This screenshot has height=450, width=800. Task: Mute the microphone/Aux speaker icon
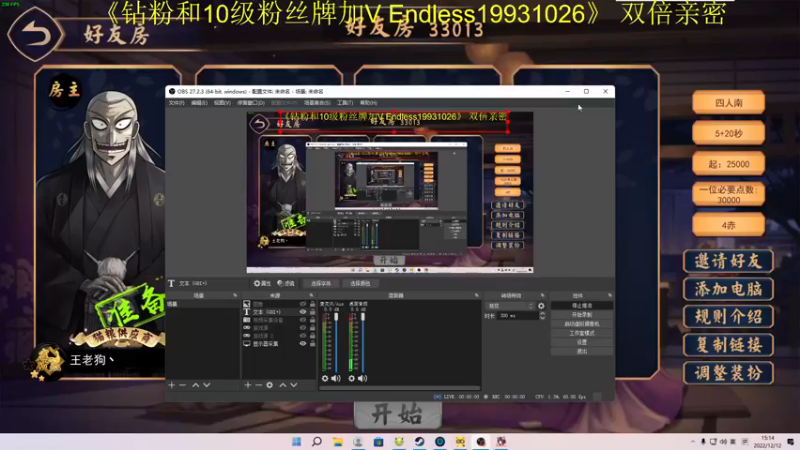336,379
